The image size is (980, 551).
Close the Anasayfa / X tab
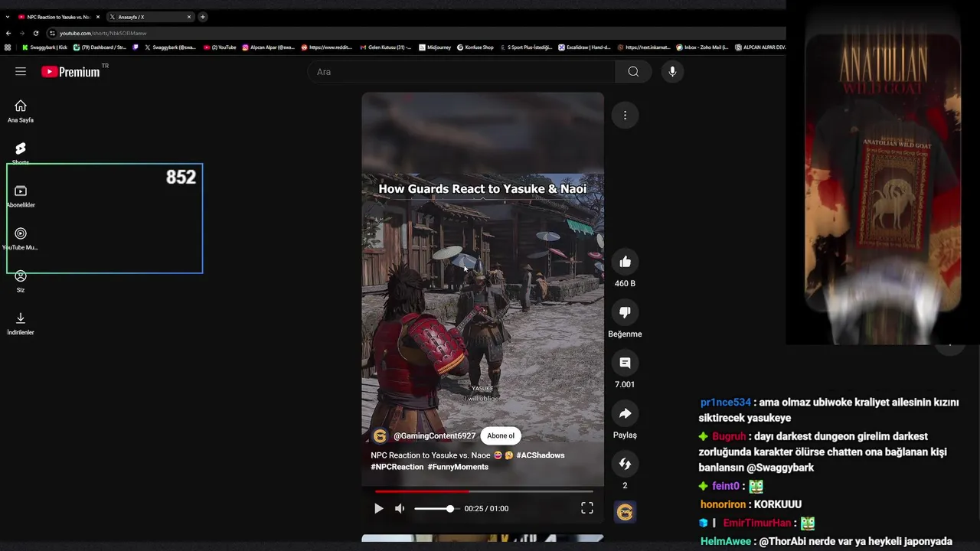189,17
